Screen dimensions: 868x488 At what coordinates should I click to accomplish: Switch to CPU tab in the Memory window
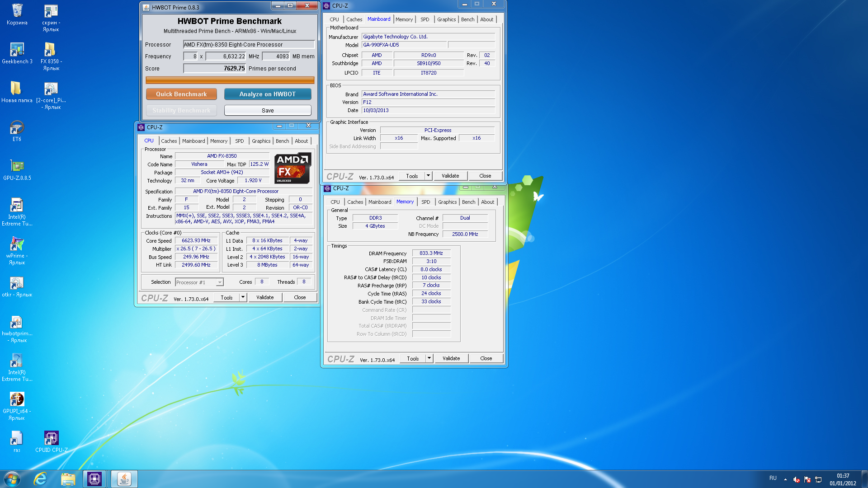(x=335, y=202)
